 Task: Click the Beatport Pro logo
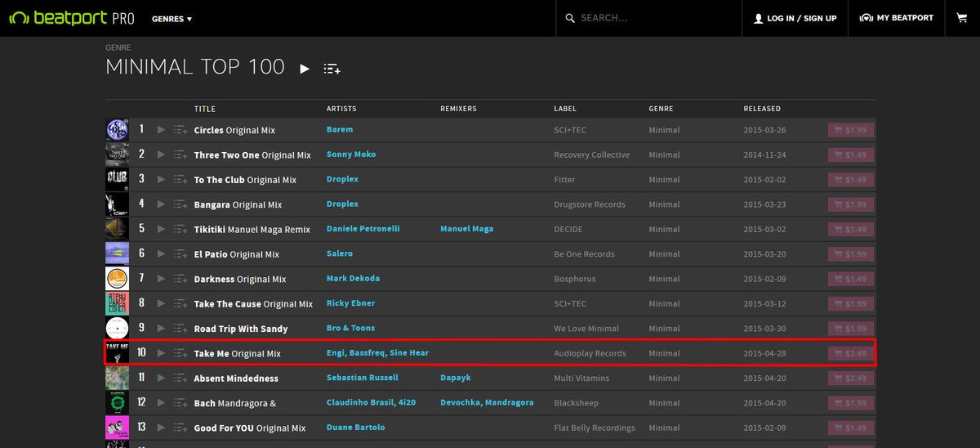click(72, 18)
